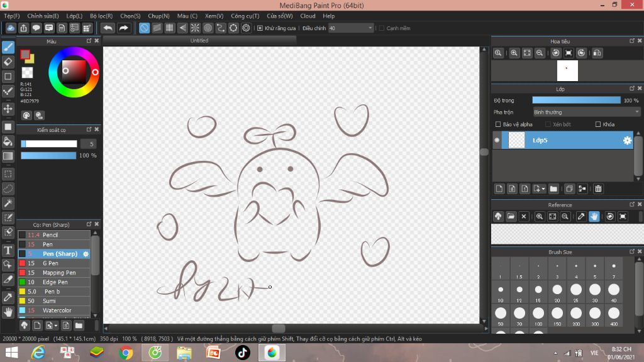Click the Navigator canvas thumbnail
The width and height of the screenshot is (644, 362).
point(567,70)
